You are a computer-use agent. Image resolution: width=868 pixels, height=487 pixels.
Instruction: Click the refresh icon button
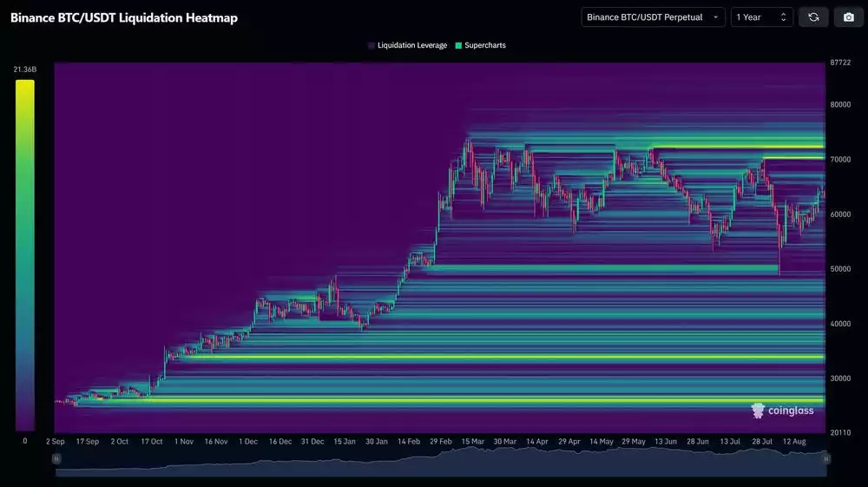click(813, 17)
